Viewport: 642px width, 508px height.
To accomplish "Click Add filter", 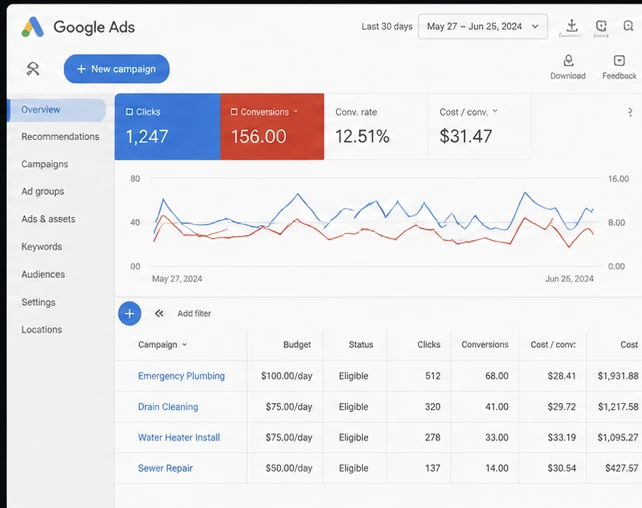I will tap(194, 314).
